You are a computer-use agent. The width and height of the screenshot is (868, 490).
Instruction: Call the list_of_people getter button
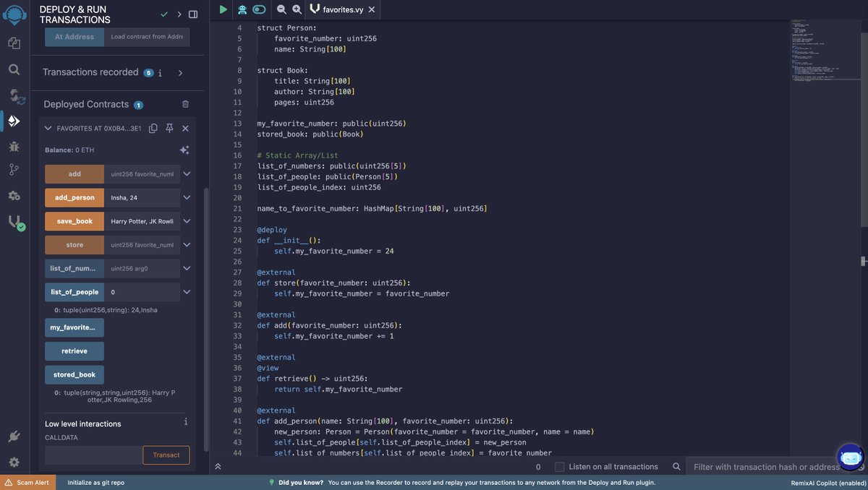[x=75, y=292]
